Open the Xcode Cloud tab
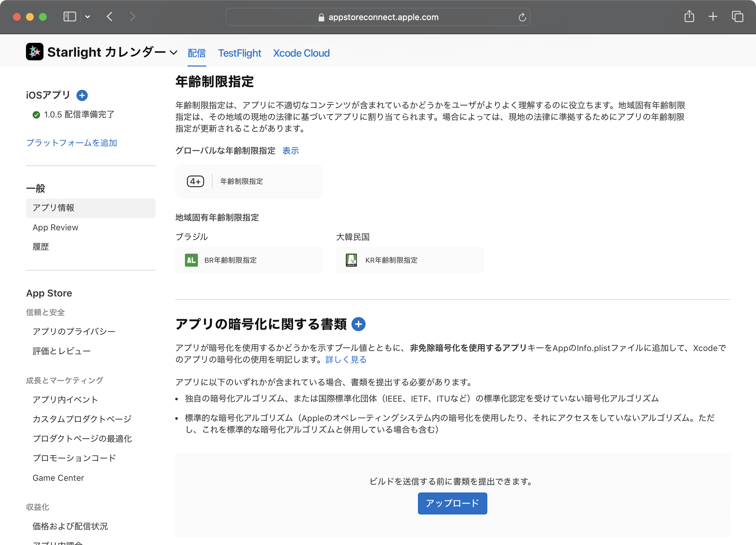 [301, 53]
